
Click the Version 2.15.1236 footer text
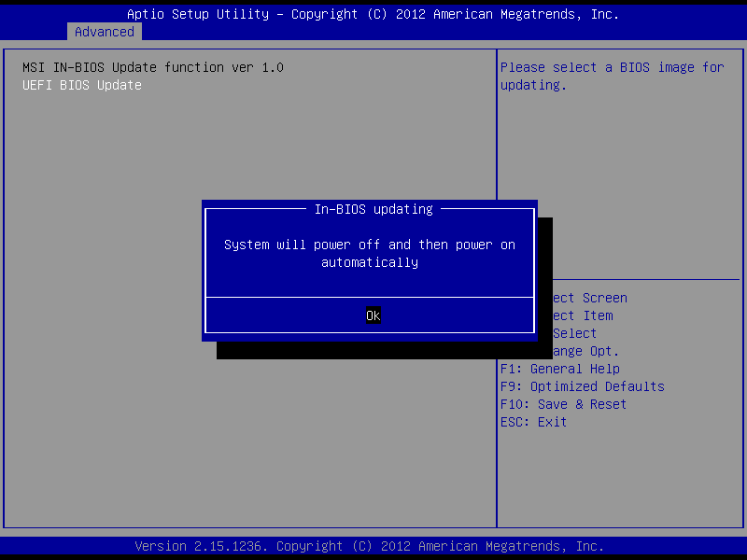coord(369,546)
